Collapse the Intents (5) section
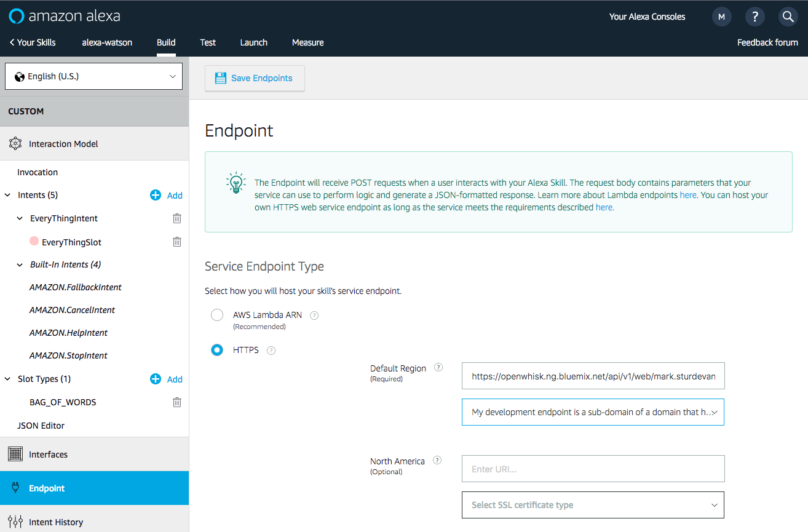 tap(8, 195)
